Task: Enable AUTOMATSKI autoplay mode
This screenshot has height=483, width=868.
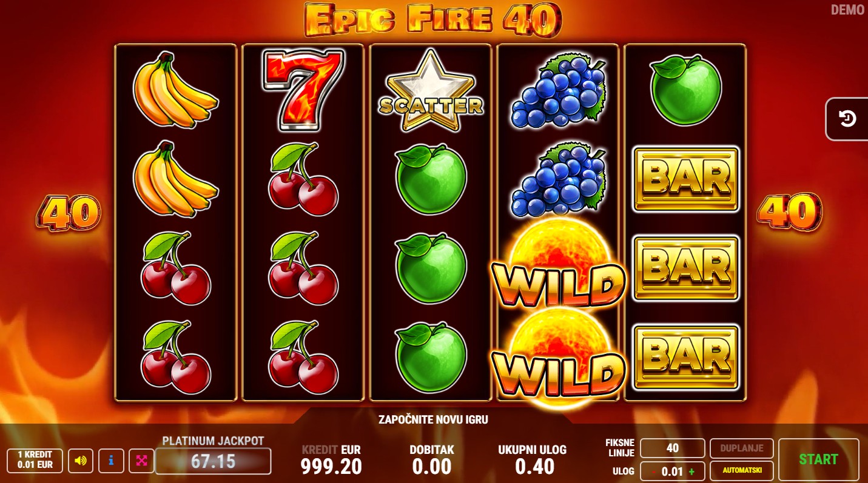Action: point(741,471)
